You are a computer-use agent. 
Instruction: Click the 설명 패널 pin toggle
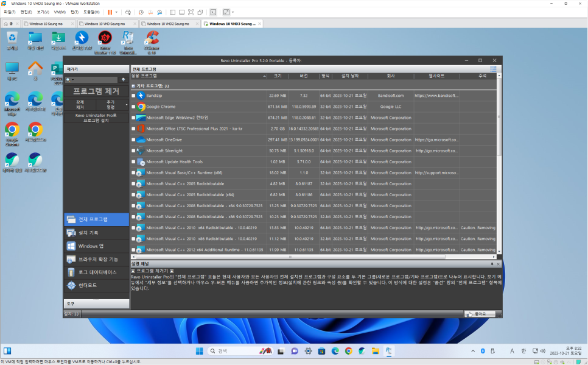tap(492, 264)
